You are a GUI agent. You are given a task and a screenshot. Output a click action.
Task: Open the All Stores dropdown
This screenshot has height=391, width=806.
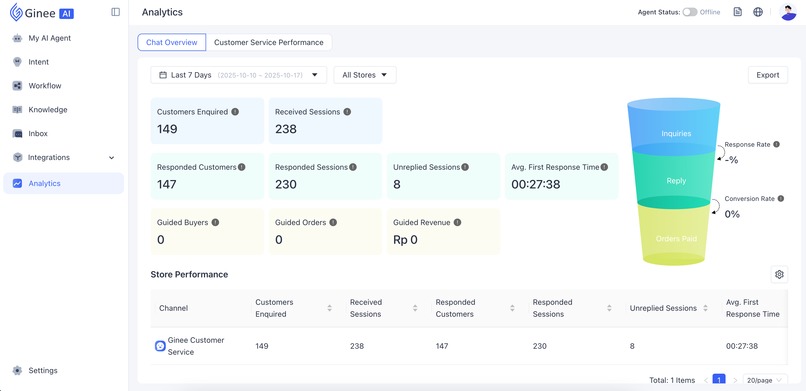pyautogui.click(x=365, y=75)
